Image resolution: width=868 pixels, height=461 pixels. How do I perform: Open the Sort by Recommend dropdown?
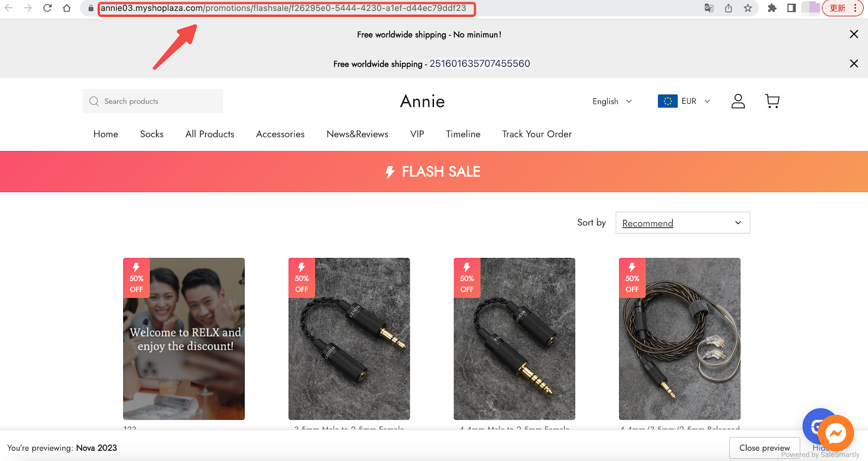point(682,223)
